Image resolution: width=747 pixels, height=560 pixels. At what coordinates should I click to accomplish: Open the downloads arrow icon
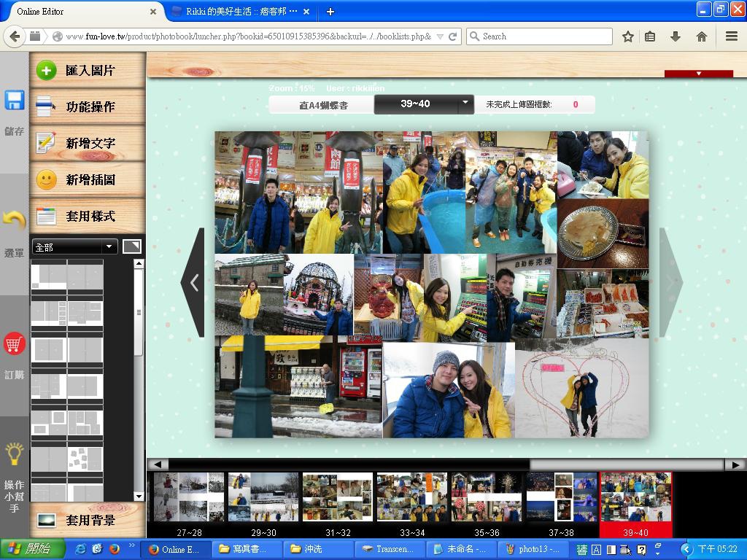675,36
